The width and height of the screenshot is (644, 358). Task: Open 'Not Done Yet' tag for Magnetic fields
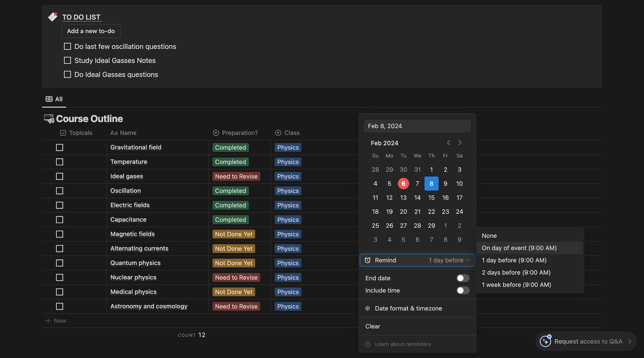pos(234,234)
